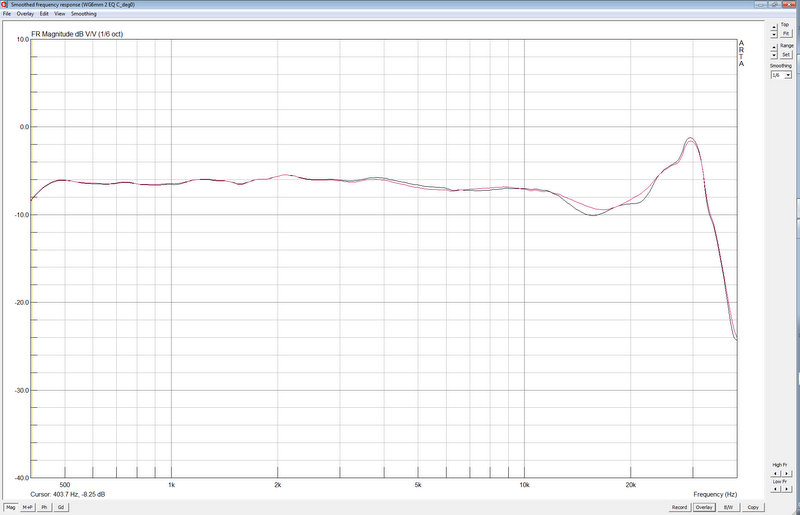
Task: Click the Record button
Action: (x=679, y=507)
